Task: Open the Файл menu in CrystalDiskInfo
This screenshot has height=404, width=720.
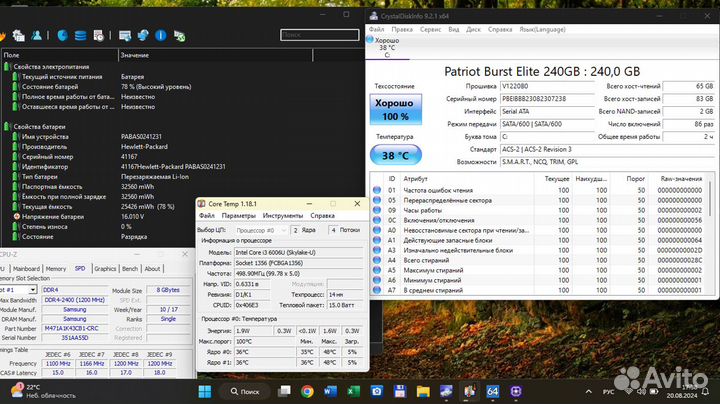Action: tap(377, 29)
